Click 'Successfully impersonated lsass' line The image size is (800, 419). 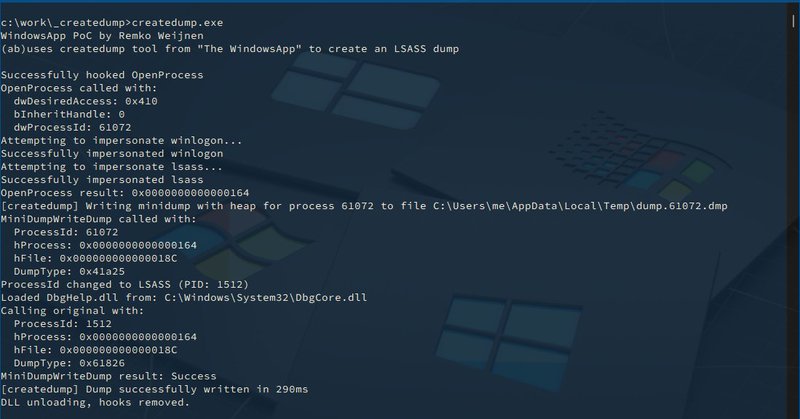(x=102, y=180)
